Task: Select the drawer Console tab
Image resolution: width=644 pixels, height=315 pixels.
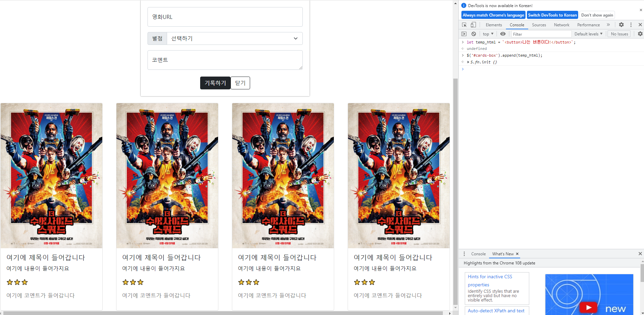Action: click(478, 254)
